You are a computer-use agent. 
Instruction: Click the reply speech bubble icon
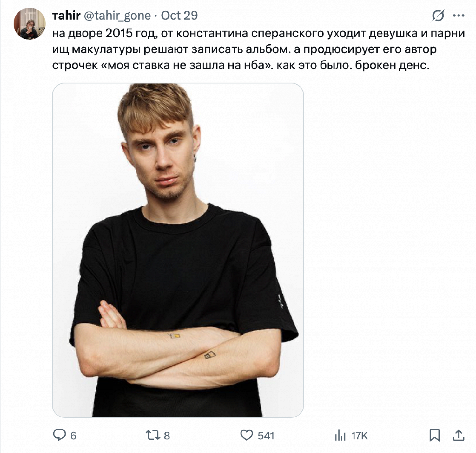point(59,435)
